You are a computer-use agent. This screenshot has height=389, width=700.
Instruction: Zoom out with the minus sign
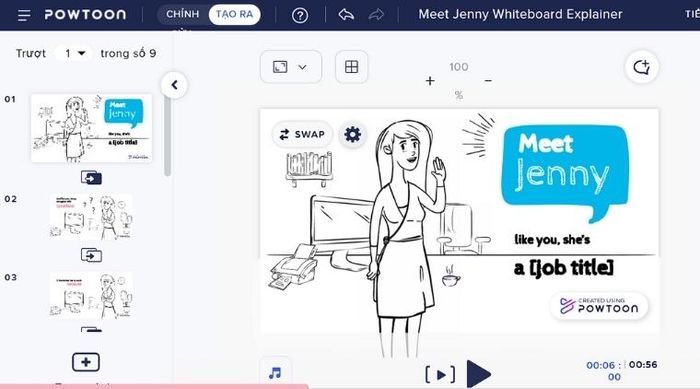tap(488, 81)
